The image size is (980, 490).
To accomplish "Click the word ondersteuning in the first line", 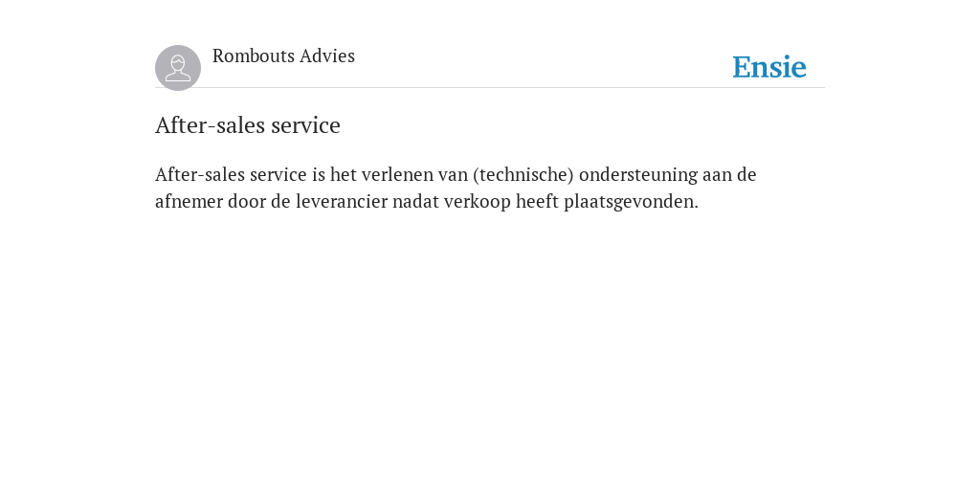I will [x=638, y=175].
